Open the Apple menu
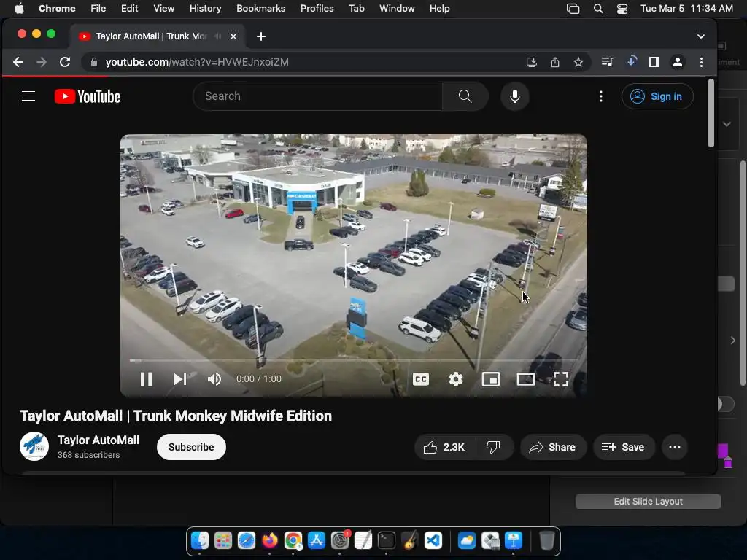 [19, 8]
